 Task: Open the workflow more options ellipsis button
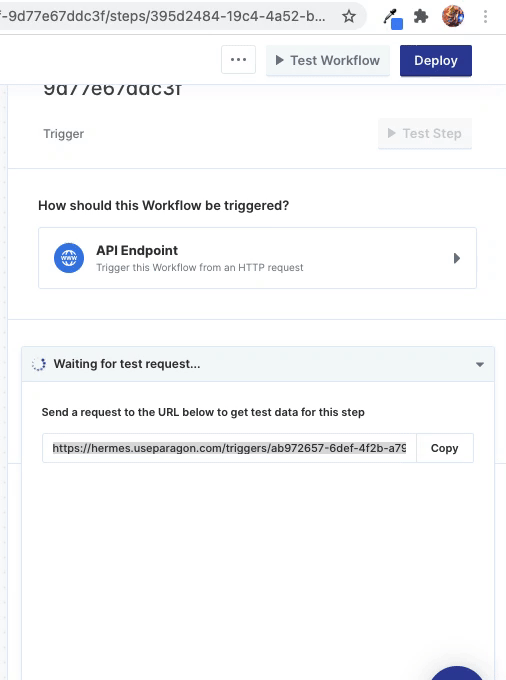click(238, 60)
